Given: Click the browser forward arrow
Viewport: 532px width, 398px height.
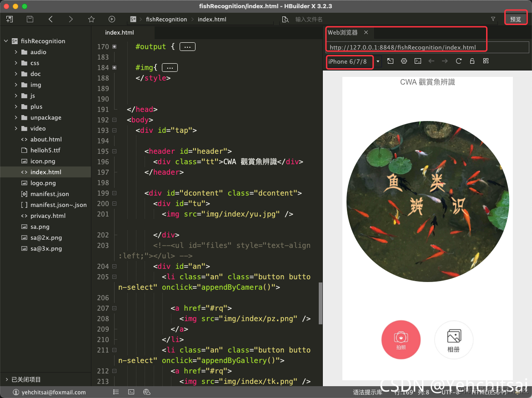Looking at the screenshot, I should tap(445, 61).
